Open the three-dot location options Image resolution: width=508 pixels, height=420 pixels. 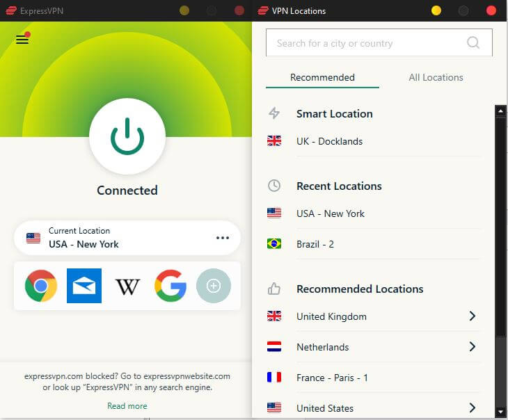tap(223, 238)
